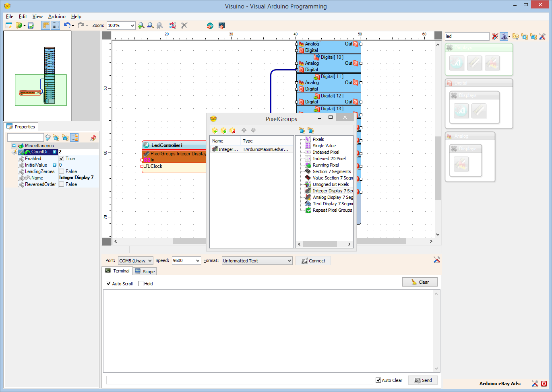Delete the selected element in PixelGroups dialog
The width and height of the screenshot is (552, 392).
click(233, 130)
